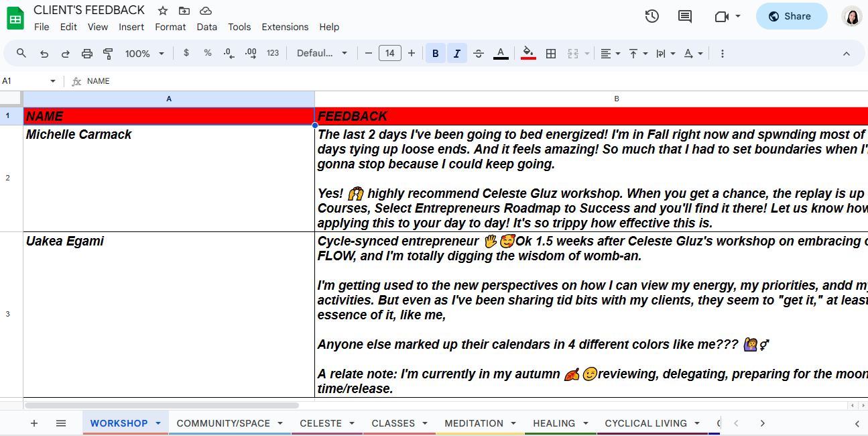868x436 pixels.
Task: Open text wrapping dropdown
Action: coord(665,54)
